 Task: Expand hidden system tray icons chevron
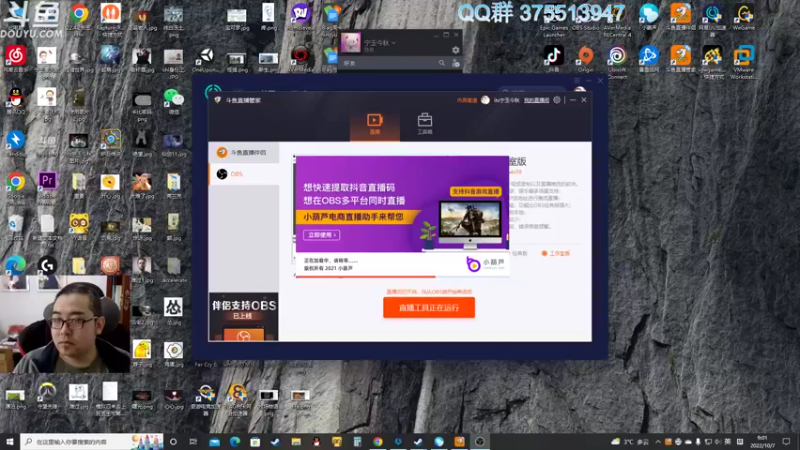[x=658, y=442]
